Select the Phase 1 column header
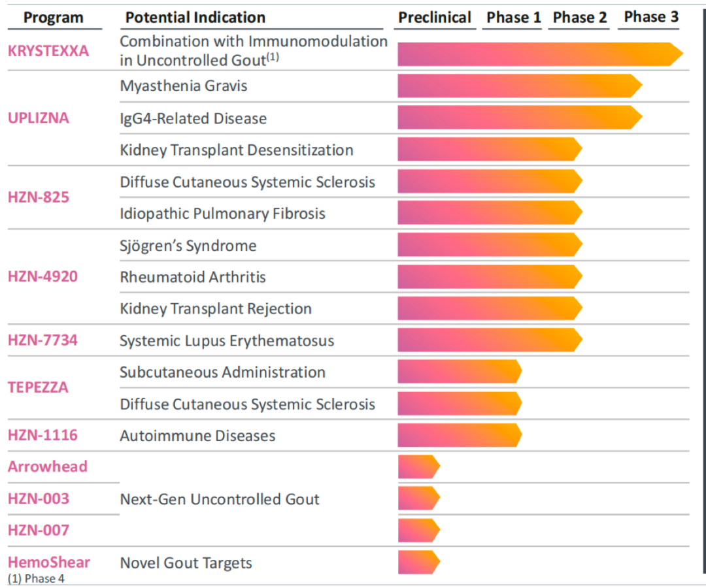 click(x=514, y=18)
